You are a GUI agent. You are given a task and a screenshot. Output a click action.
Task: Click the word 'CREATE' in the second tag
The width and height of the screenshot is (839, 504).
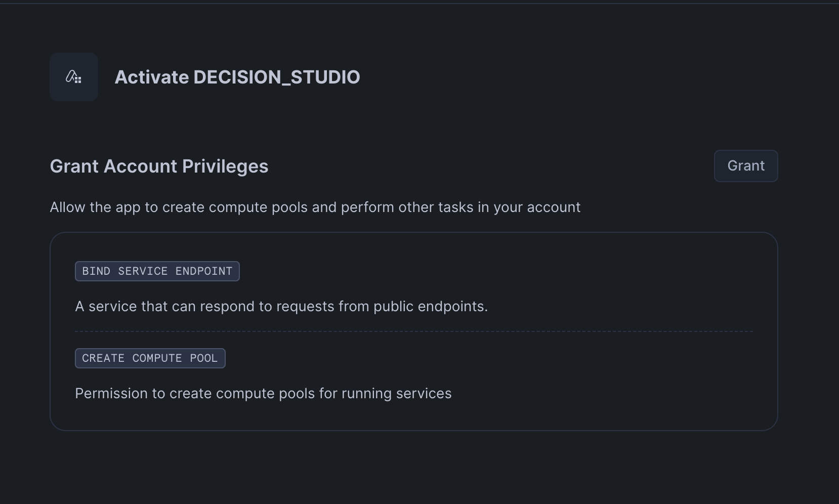tap(103, 358)
